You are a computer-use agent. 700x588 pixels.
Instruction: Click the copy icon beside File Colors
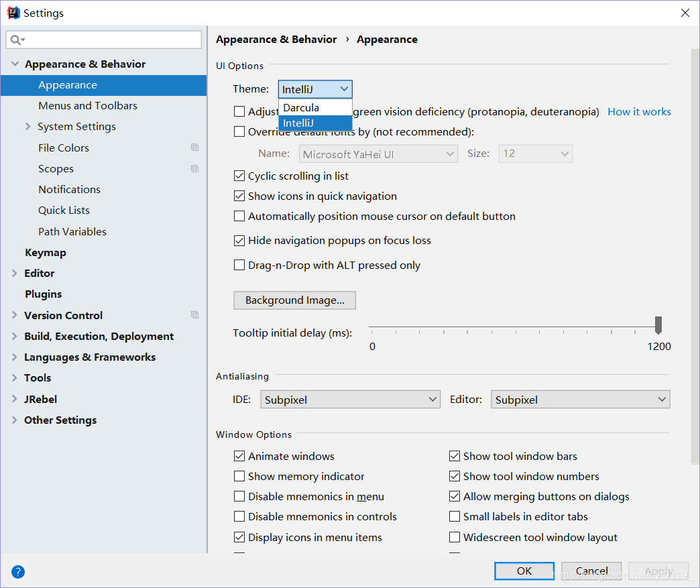pyautogui.click(x=194, y=148)
